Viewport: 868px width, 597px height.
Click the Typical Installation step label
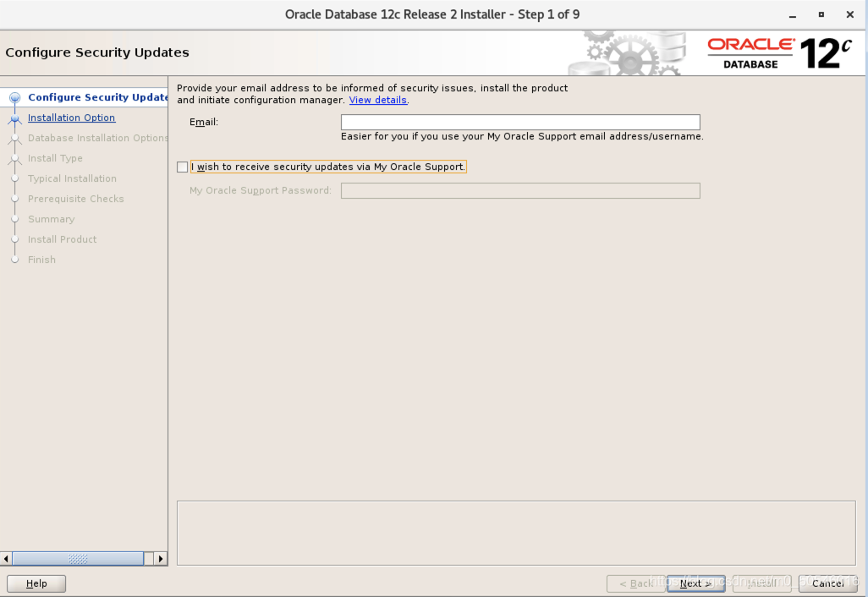[73, 178]
